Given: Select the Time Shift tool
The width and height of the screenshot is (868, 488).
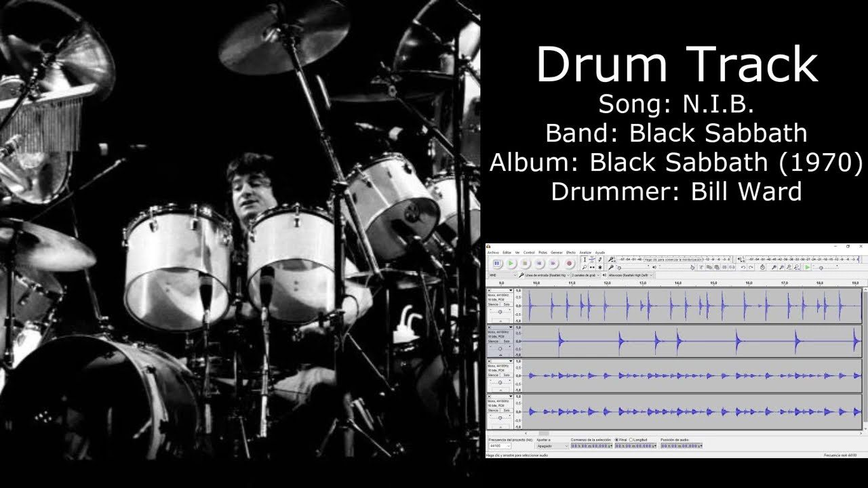Looking at the screenshot, I should point(592,267).
